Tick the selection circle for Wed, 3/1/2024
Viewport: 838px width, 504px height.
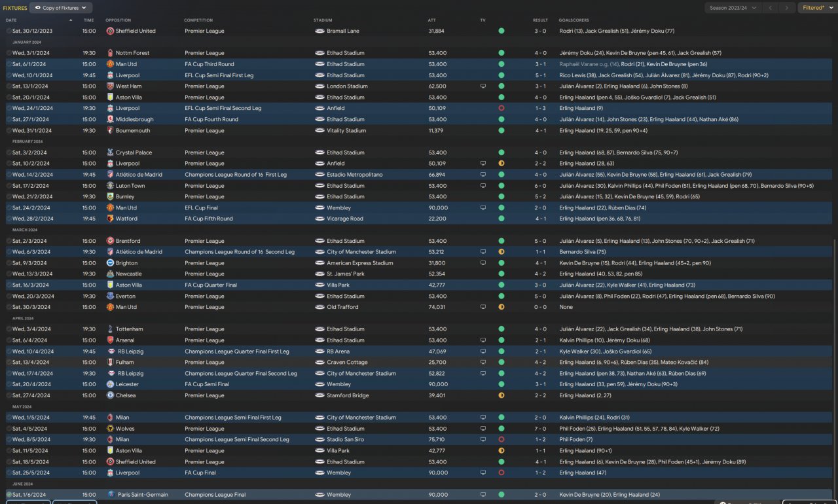9,53
